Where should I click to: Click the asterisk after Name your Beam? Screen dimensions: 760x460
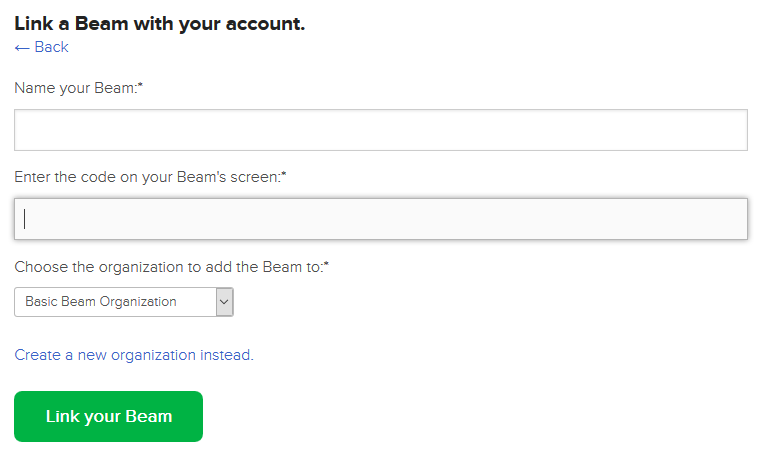coord(141,87)
